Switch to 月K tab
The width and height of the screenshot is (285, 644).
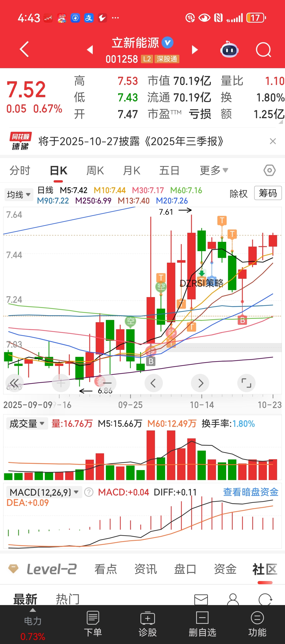pyautogui.click(x=132, y=171)
